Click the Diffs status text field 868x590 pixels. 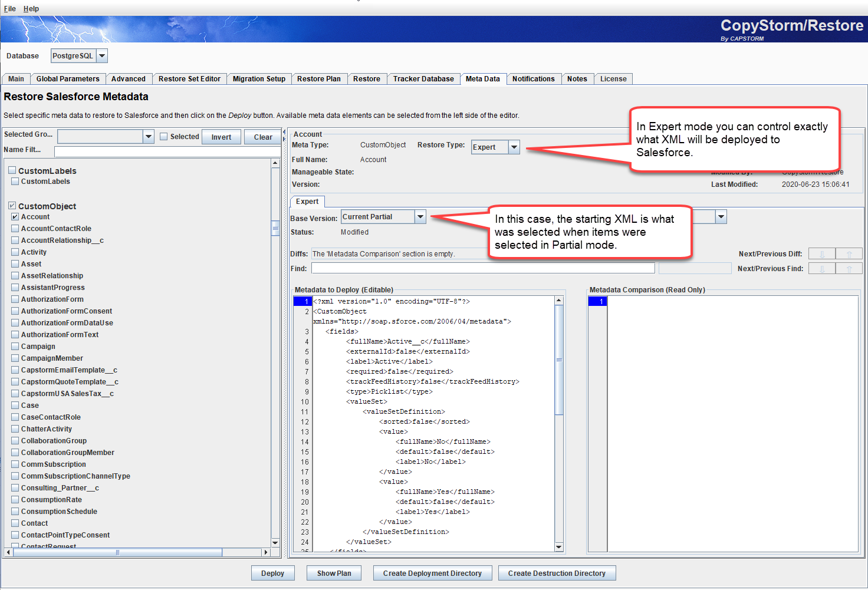click(x=400, y=254)
